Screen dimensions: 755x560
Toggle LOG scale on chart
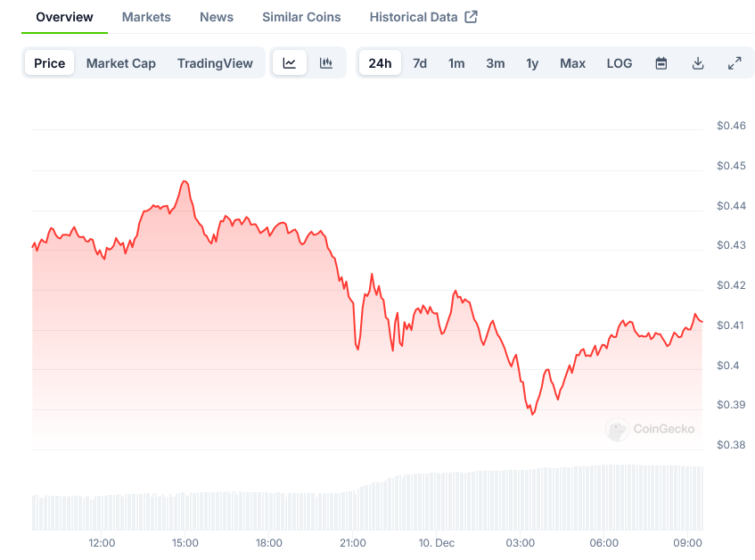(620, 63)
